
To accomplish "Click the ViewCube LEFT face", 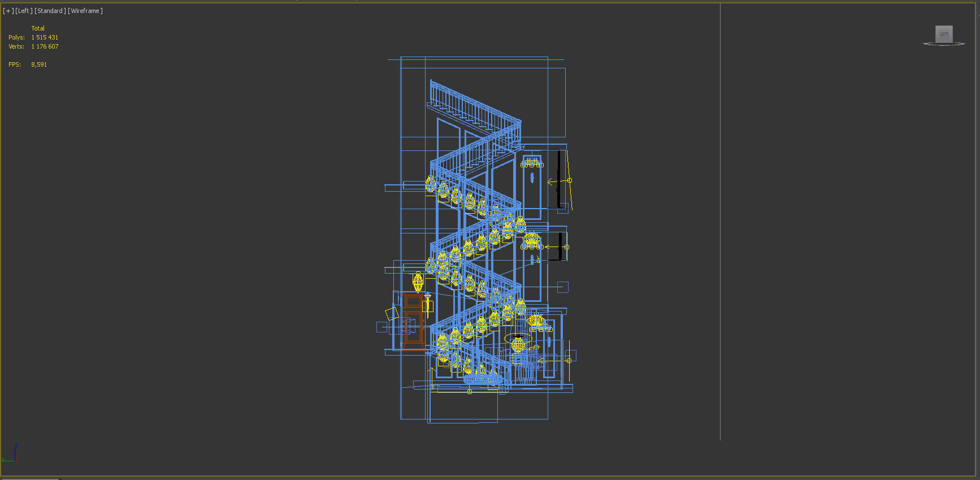I will pos(944,34).
